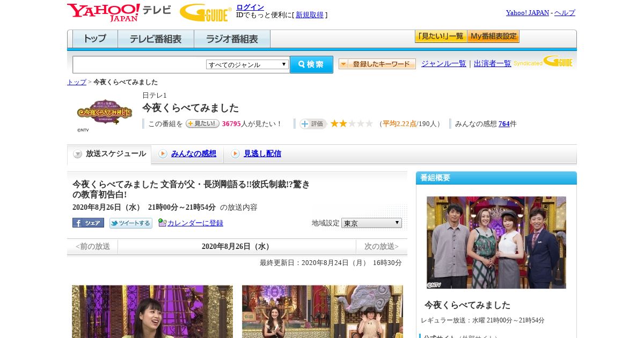Viewport: 644px width, 338px height.
Task: Open the right program scene image
Action: tap(323, 312)
